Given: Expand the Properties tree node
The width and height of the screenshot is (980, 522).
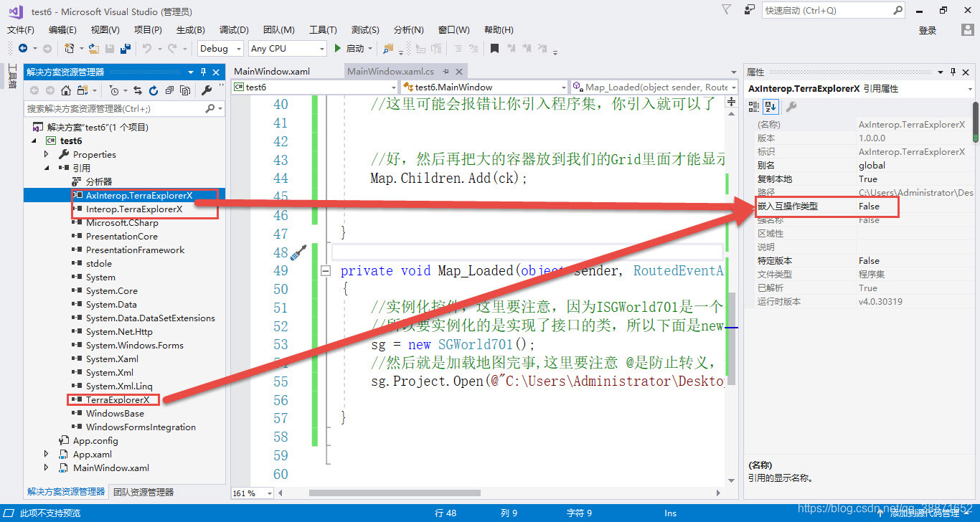Looking at the screenshot, I should [x=47, y=154].
